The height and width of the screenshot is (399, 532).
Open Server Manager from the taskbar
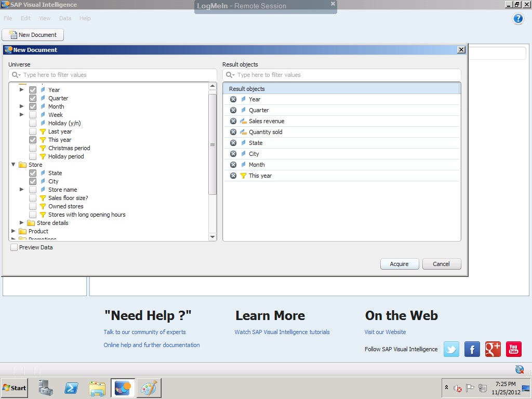click(46, 388)
